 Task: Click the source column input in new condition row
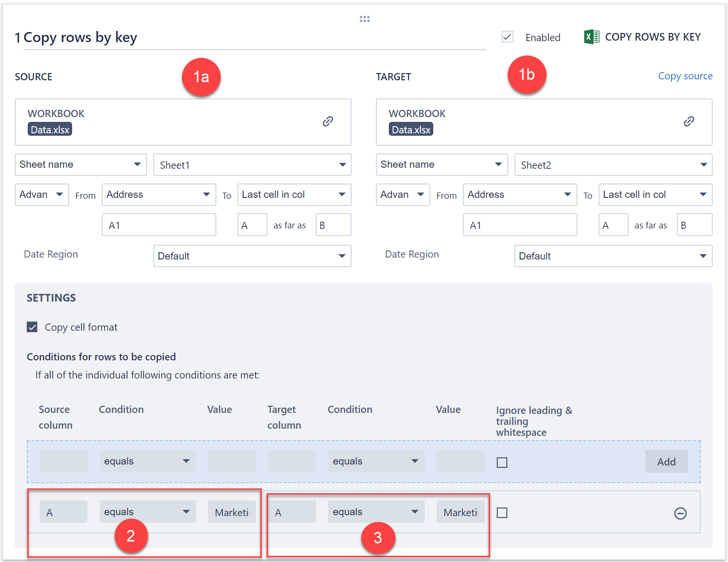pos(64,462)
